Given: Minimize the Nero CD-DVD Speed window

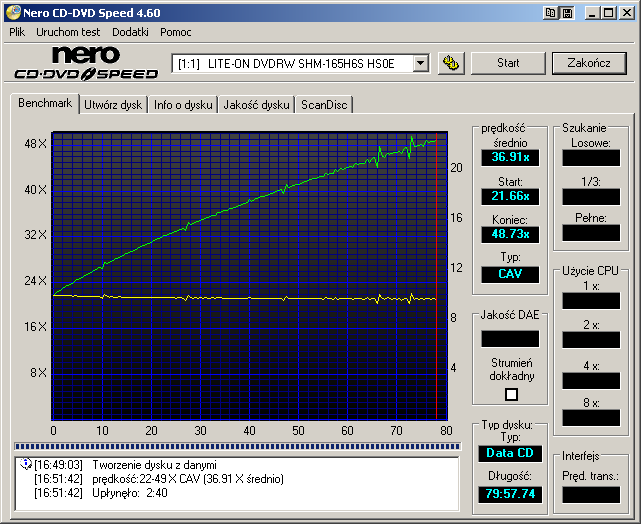Looking at the screenshot, I should coord(592,13).
